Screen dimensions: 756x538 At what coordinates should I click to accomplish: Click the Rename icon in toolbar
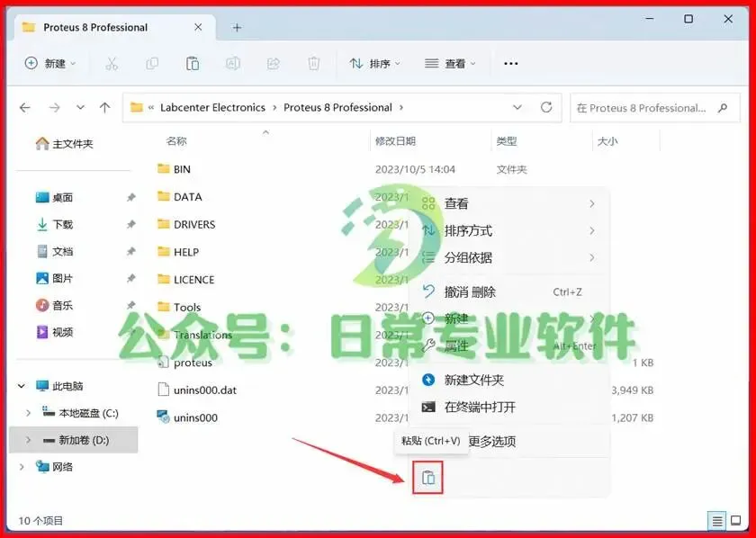(x=233, y=63)
